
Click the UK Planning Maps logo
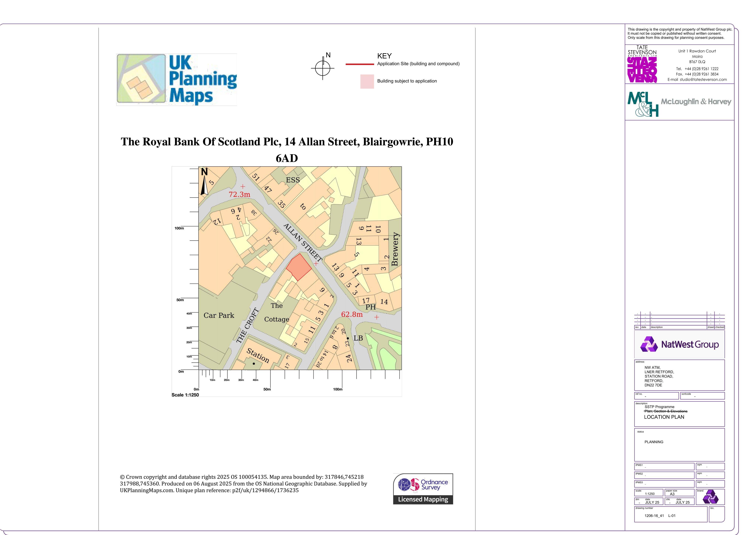tap(177, 79)
